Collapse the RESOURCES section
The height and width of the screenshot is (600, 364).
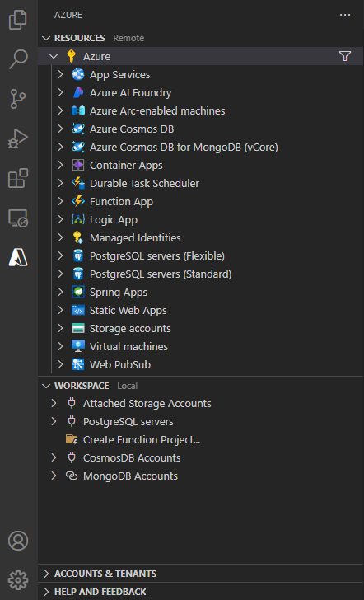pos(46,38)
